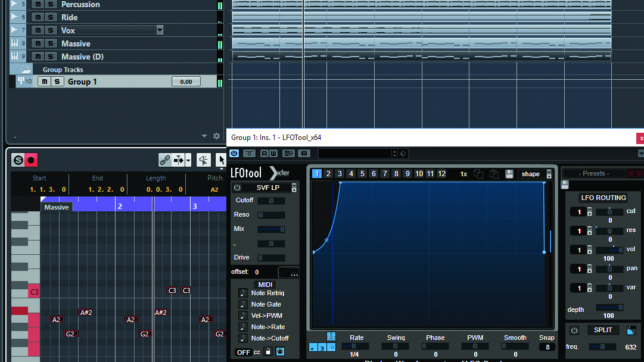Click the Cutoff slider in filter section

coord(271,201)
